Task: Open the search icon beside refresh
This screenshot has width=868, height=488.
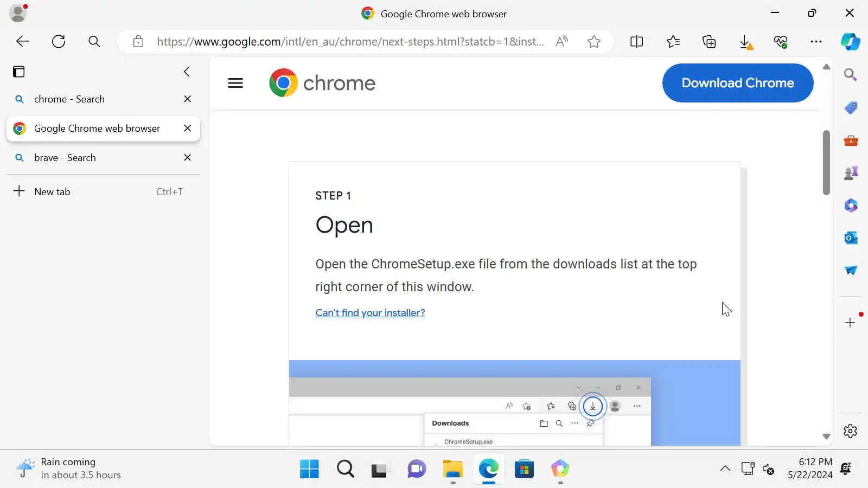Action: (x=94, y=41)
